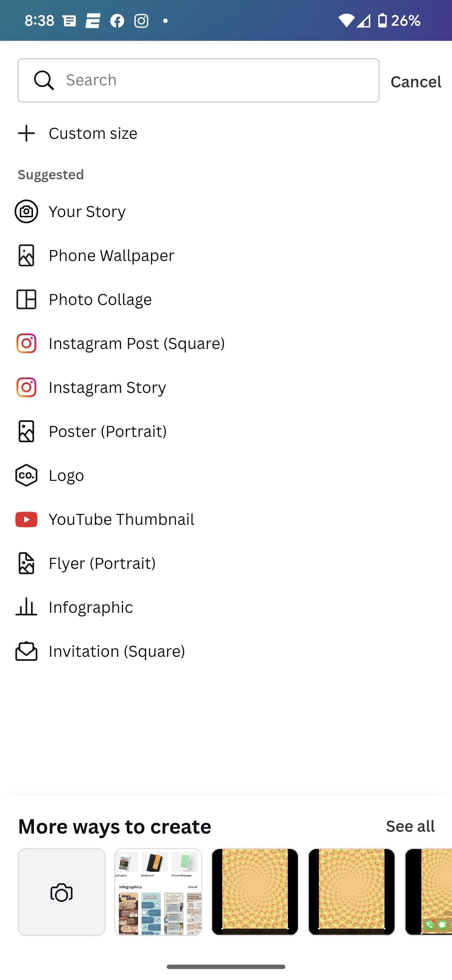The image size is (452, 980).
Task: Tap the Infographic bar chart icon
Action: coord(26,607)
